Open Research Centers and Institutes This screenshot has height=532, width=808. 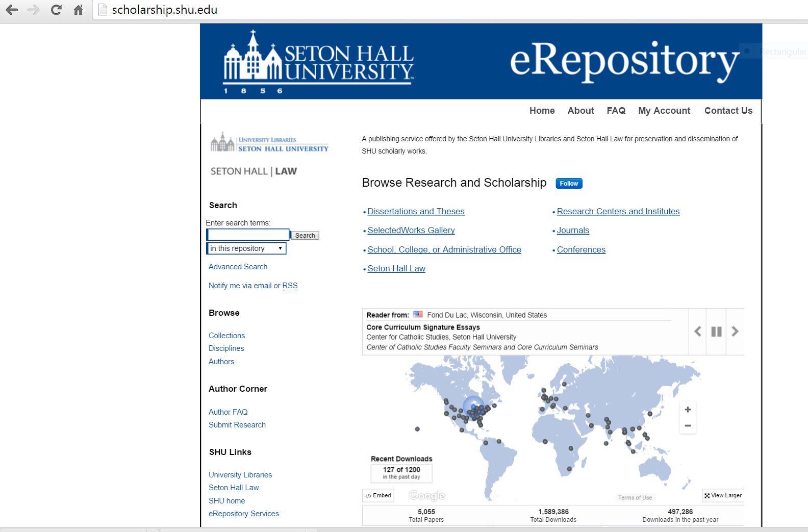click(618, 211)
